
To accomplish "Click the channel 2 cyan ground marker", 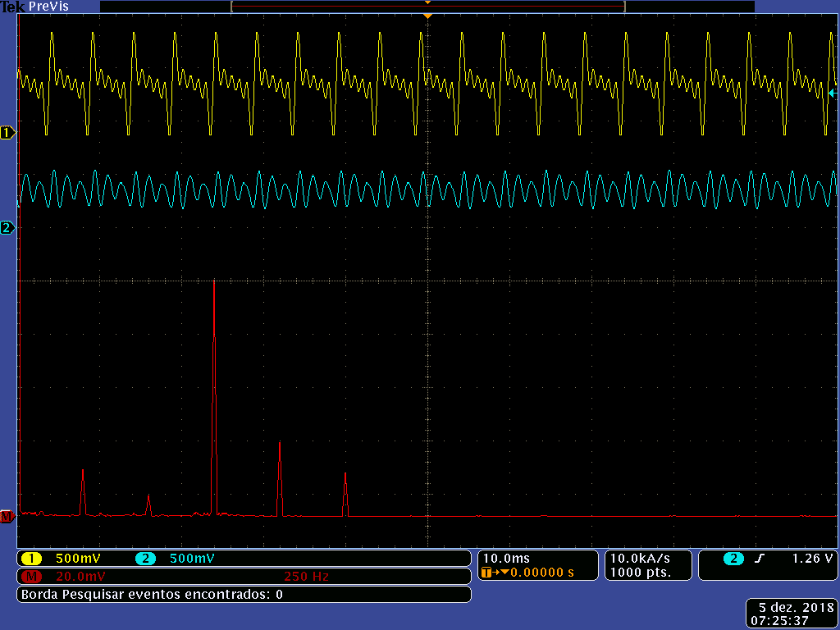I will coord(8,227).
